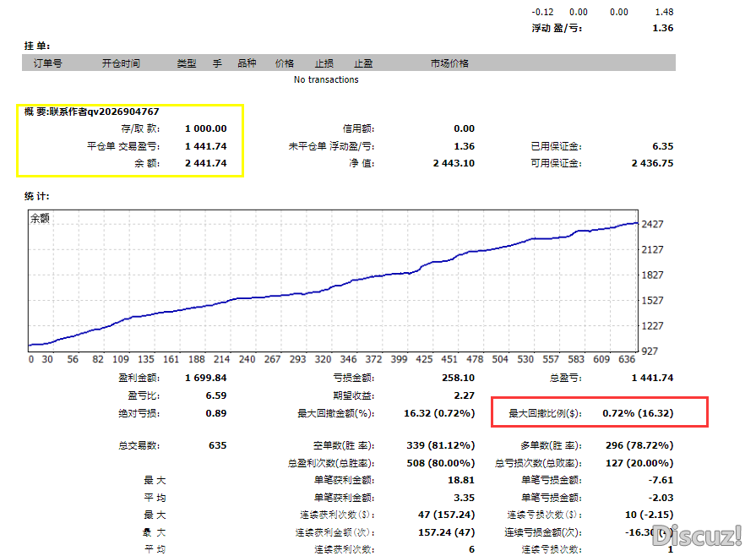Screen dimensions: 756x556
Task: Click the value '16.32 (0.72%)'
Action: point(439,413)
